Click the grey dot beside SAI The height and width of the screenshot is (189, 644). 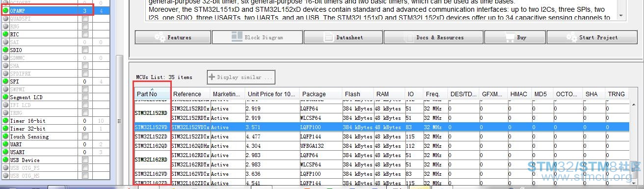click(5, 42)
